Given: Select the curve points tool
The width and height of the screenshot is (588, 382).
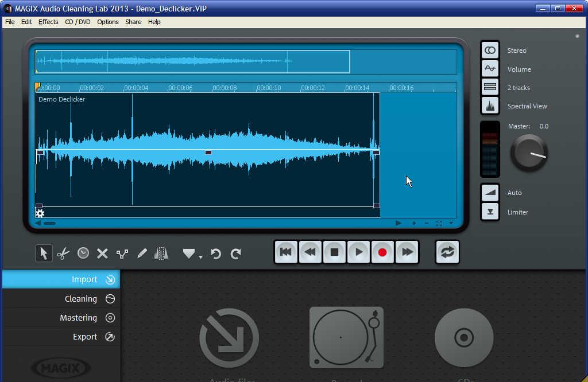Looking at the screenshot, I should 122,254.
